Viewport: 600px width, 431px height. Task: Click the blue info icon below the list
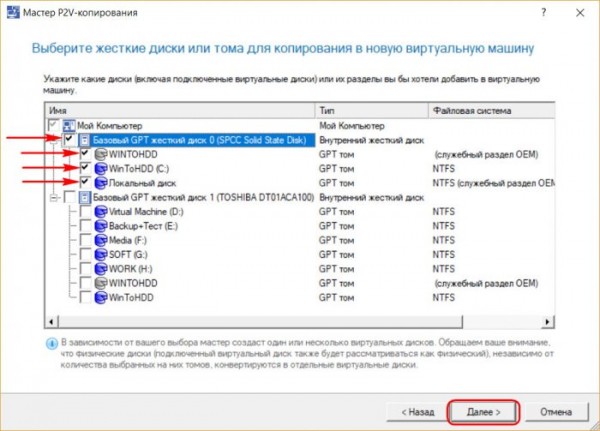coord(52,343)
